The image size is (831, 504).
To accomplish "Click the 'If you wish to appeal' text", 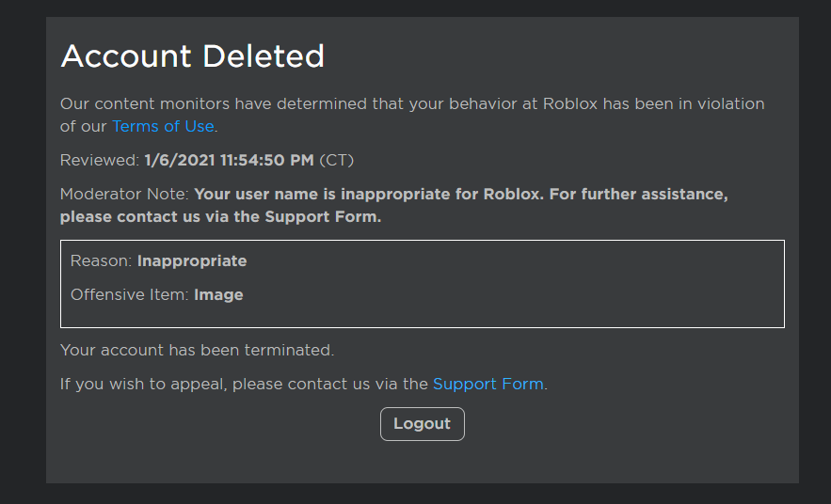I will point(141,384).
